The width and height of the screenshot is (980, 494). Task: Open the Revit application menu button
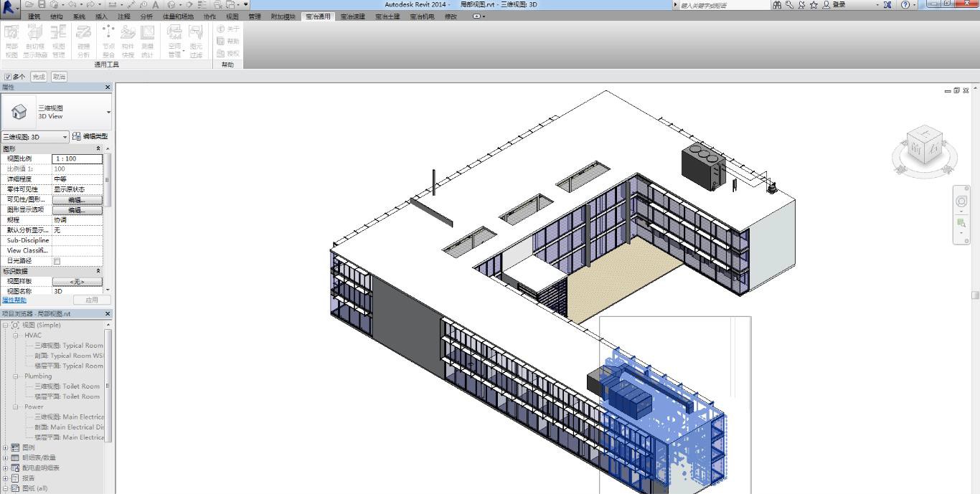pyautogui.click(x=9, y=6)
